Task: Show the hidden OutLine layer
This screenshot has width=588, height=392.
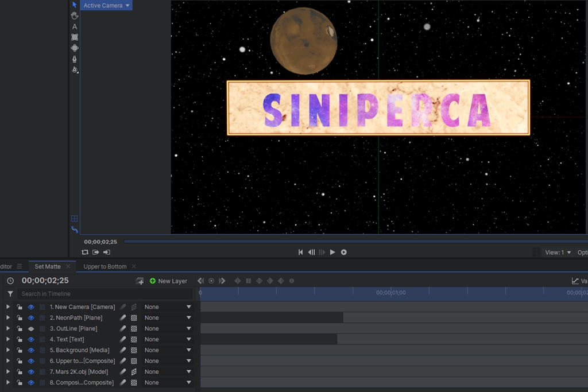Action: [31, 329]
